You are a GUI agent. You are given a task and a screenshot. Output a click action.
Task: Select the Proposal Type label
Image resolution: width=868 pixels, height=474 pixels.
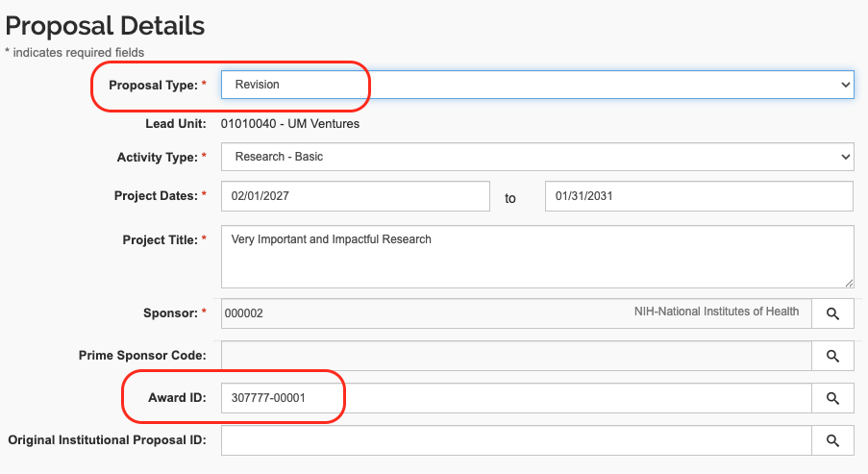click(x=158, y=85)
